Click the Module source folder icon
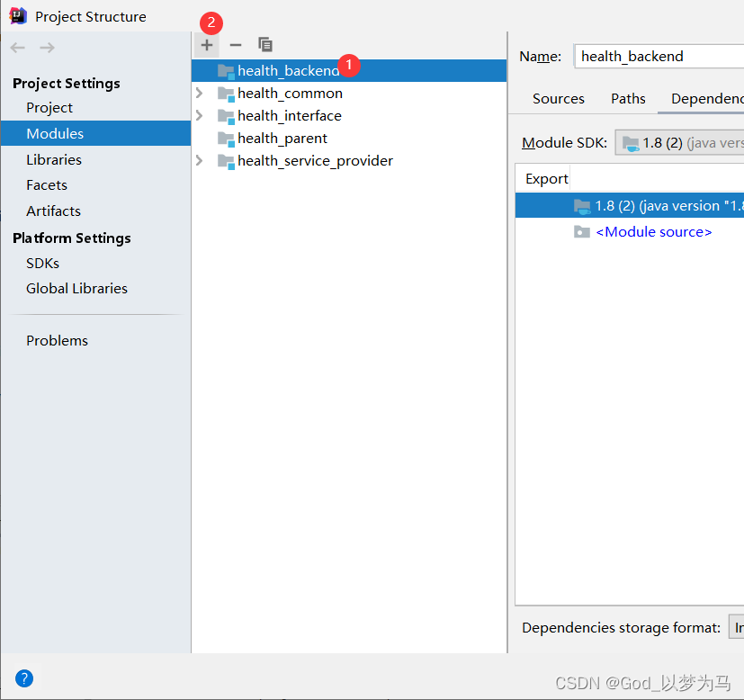Viewport: 744px width, 700px height. (x=582, y=231)
